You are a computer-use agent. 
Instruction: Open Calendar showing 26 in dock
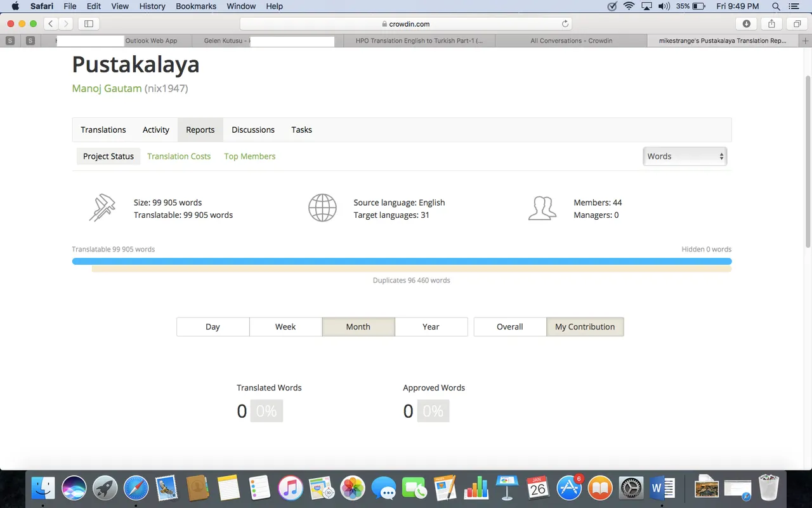[x=538, y=488]
